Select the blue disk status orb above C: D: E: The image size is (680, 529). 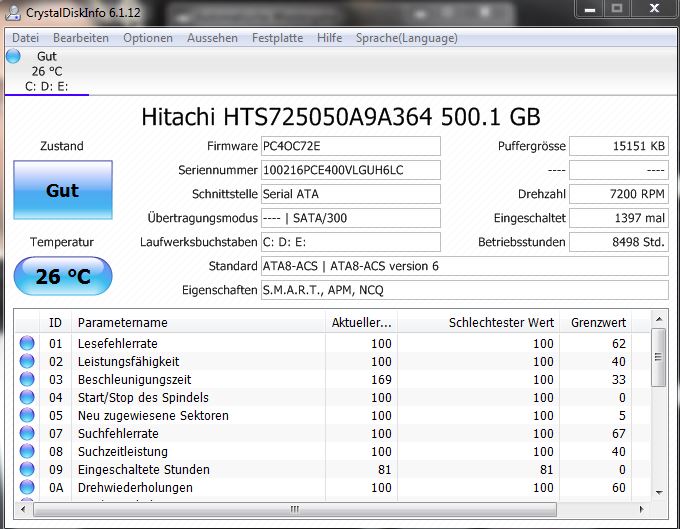click(x=13, y=56)
